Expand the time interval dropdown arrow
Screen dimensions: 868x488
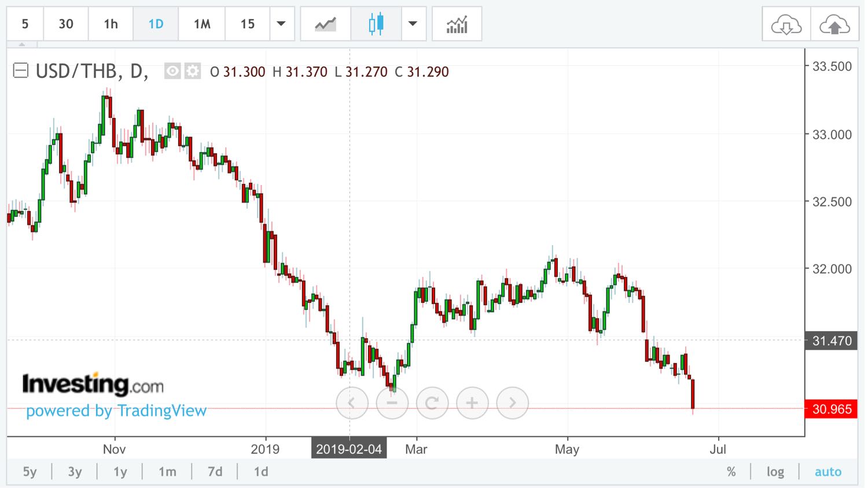click(x=281, y=24)
